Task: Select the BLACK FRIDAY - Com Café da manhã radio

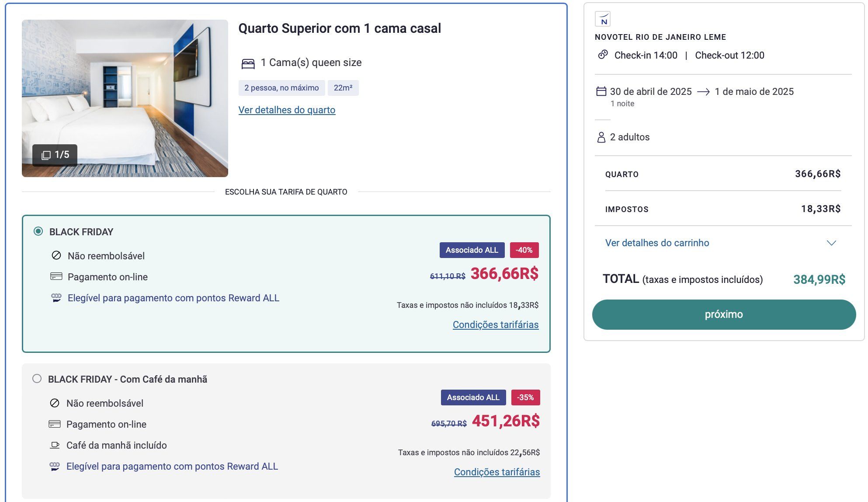Action: point(37,379)
